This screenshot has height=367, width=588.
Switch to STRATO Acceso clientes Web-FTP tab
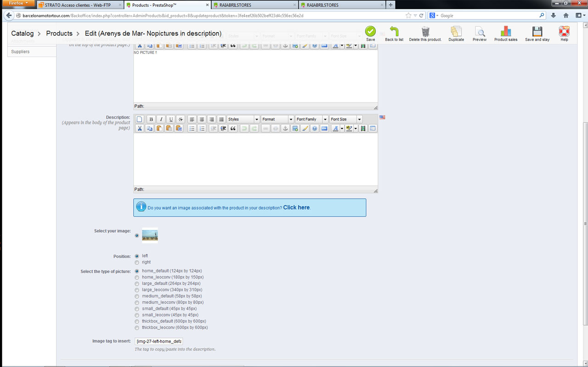80,5
